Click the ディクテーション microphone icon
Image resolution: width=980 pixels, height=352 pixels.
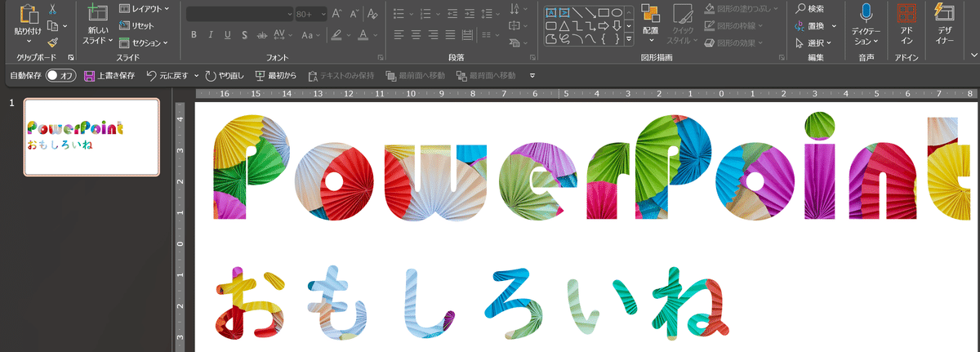click(x=866, y=12)
